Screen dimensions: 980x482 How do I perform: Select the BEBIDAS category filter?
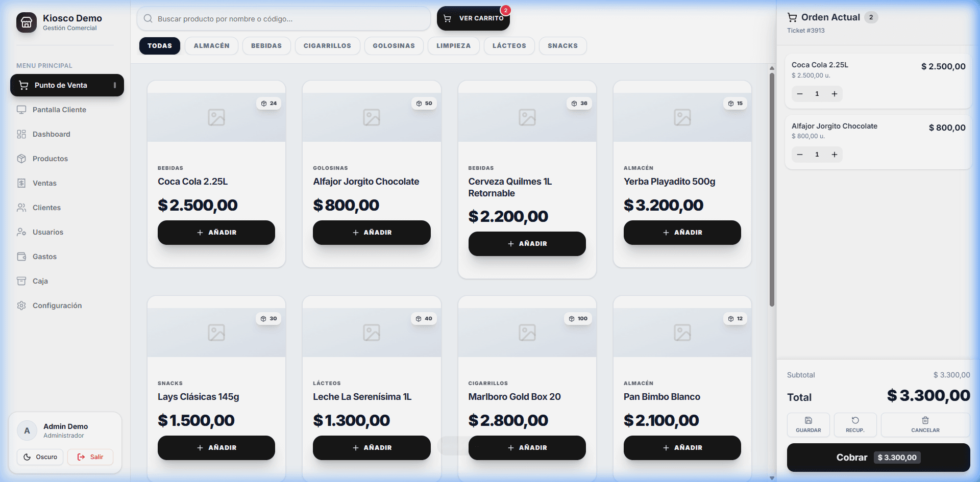tap(266, 46)
